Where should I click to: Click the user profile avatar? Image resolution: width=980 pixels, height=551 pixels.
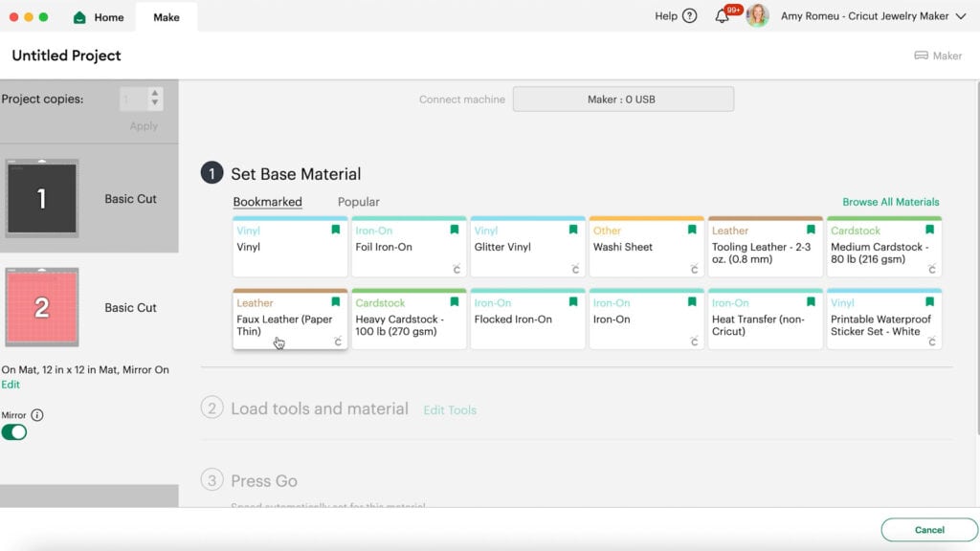[757, 15]
